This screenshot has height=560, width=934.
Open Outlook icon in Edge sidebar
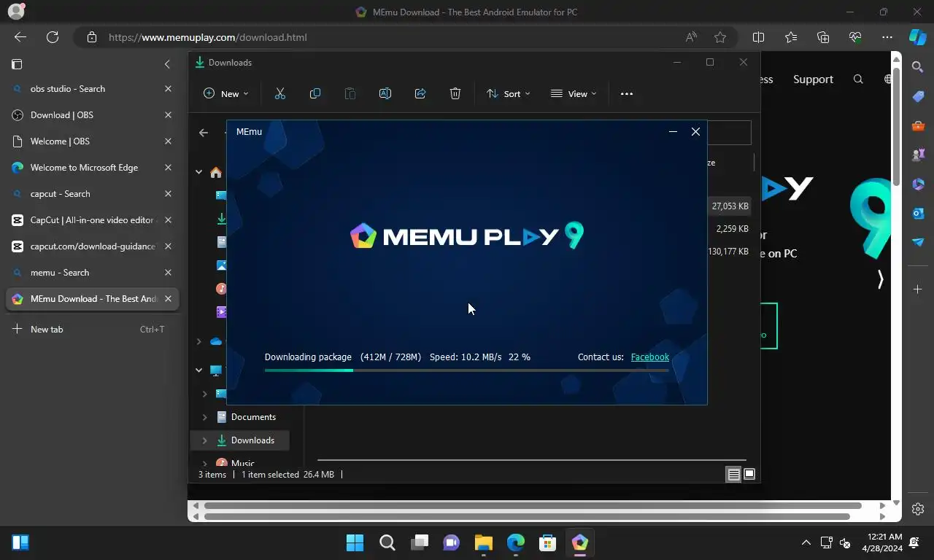point(918,213)
